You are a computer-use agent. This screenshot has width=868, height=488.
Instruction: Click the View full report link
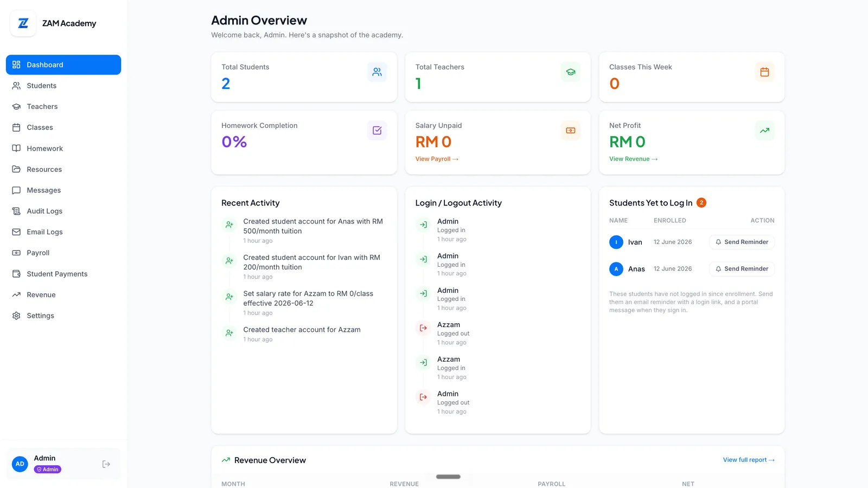(x=749, y=460)
